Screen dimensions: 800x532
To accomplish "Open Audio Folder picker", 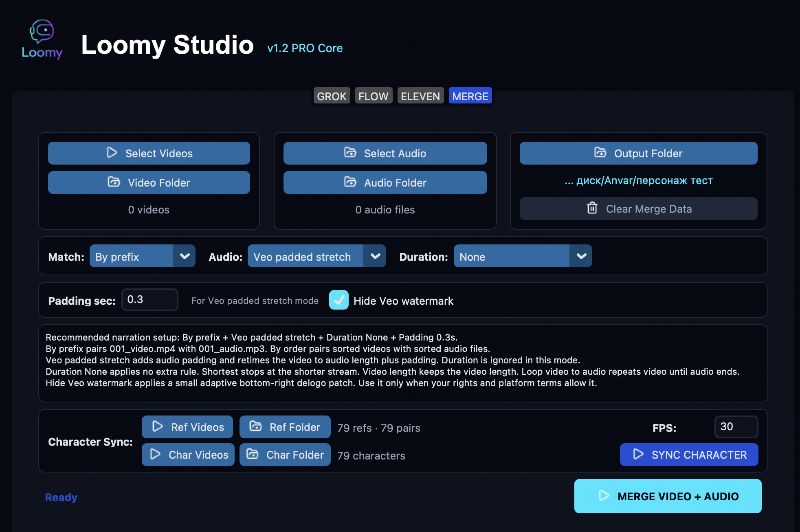I will tap(385, 182).
